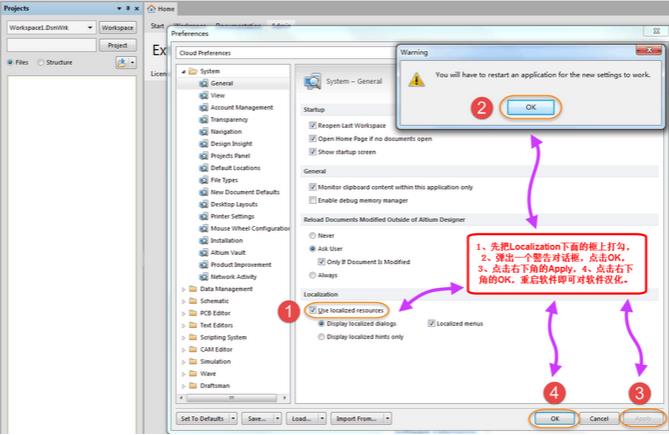Open Set To Defaults dropdown arrow
The image size is (669, 435).
233,419
